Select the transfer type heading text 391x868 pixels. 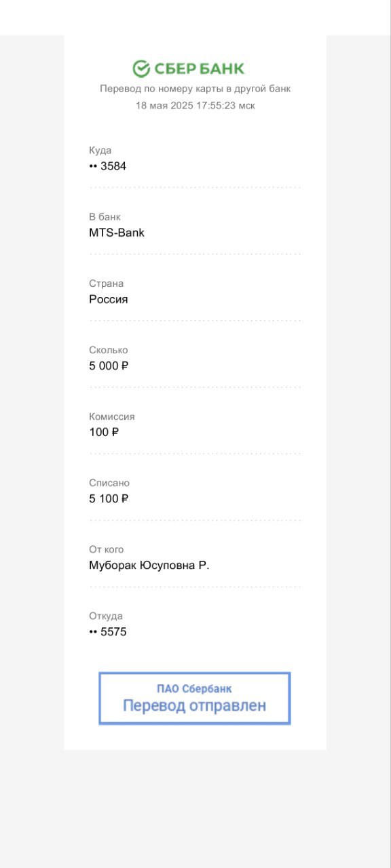[x=195, y=89]
